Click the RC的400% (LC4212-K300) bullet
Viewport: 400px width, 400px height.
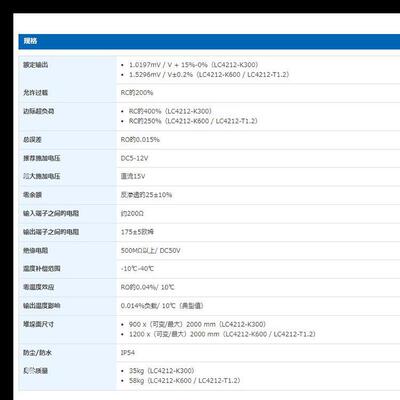(x=170, y=111)
